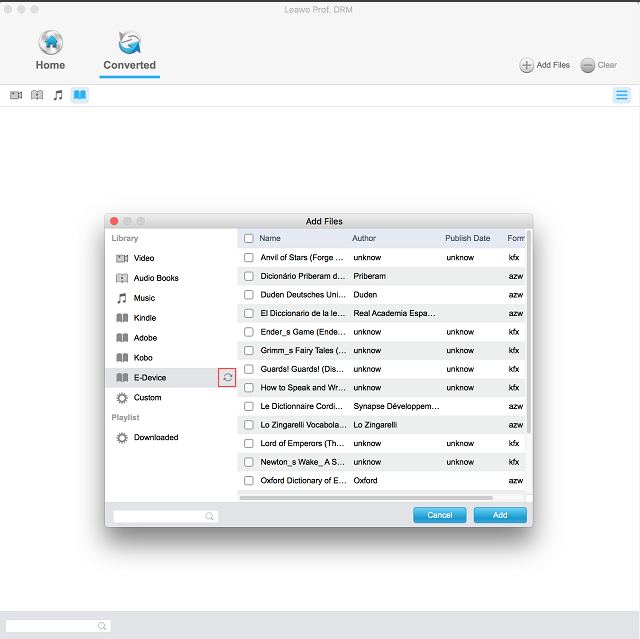Select Kindle in the Library sidebar
The width and height of the screenshot is (640, 639).
pos(171,317)
